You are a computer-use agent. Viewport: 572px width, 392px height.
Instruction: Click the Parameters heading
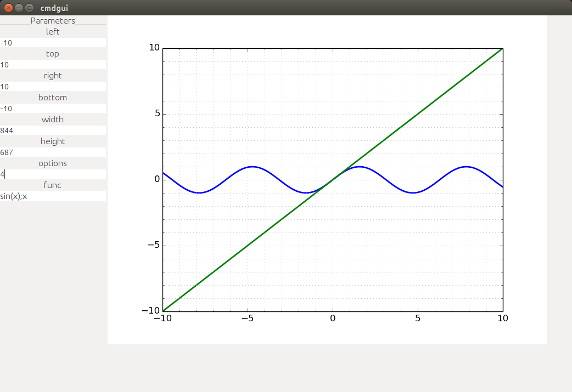coord(53,21)
